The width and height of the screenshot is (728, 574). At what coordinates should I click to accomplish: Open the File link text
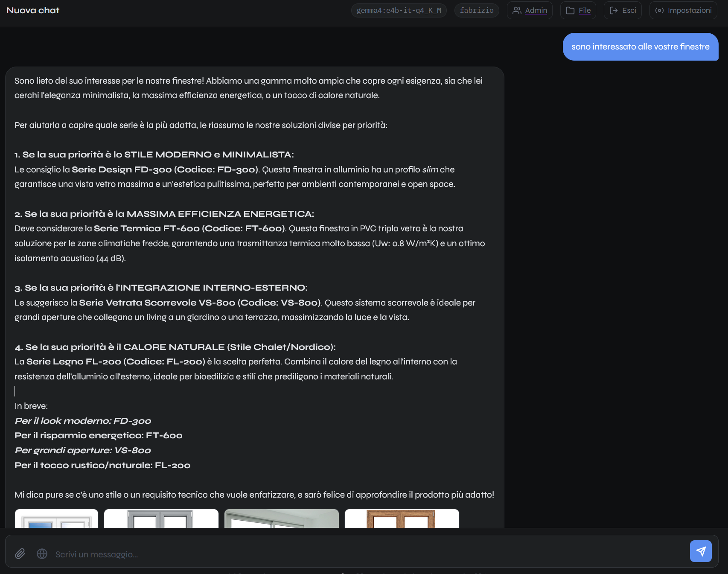[x=585, y=10]
